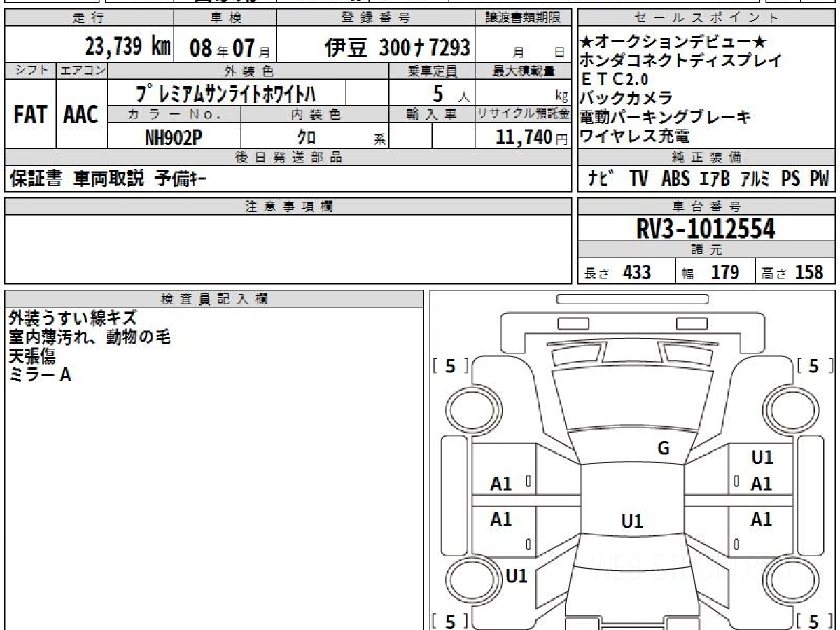Select the mileage value 23,739 km
840x630 pixels.
127,47
